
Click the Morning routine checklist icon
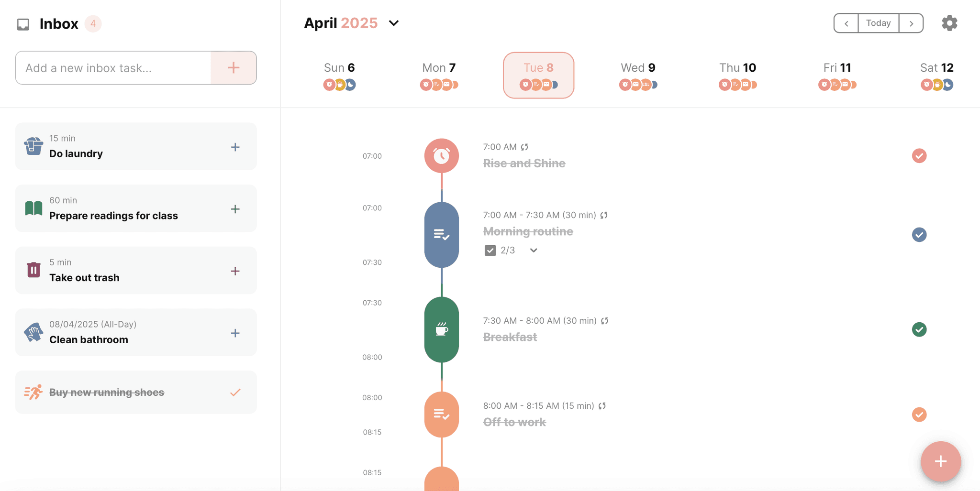coord(441,235)
